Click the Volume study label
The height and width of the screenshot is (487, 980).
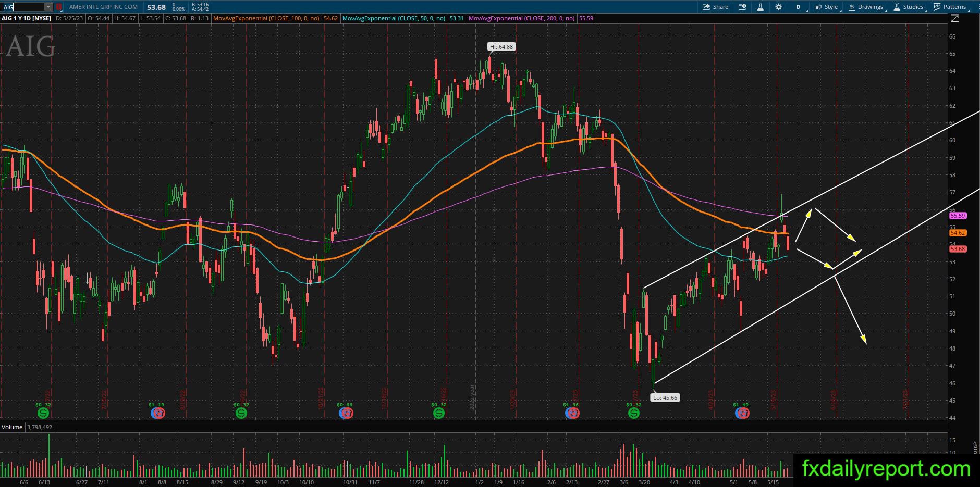[x=12, y=427]
